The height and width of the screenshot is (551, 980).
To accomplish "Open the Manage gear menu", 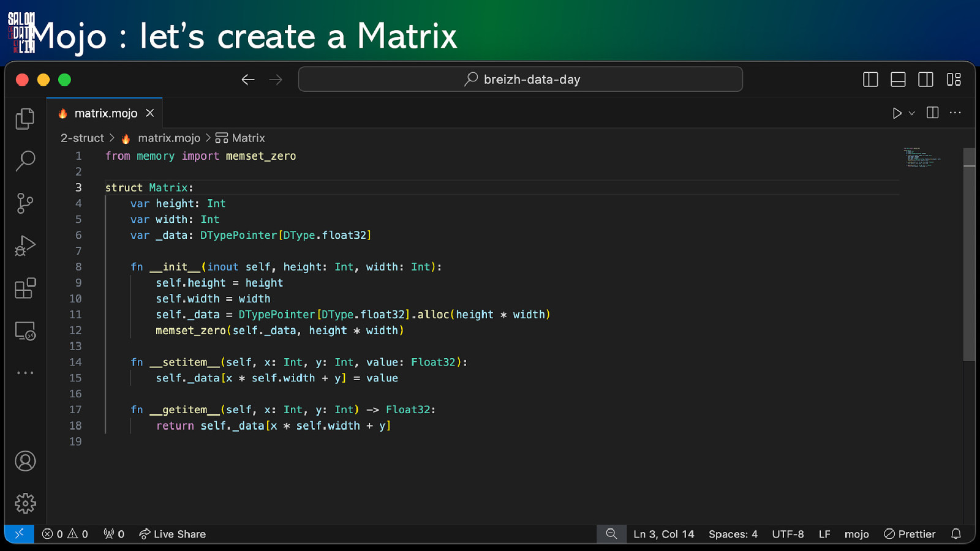I will pyautogui.click(x=25, y=503).
